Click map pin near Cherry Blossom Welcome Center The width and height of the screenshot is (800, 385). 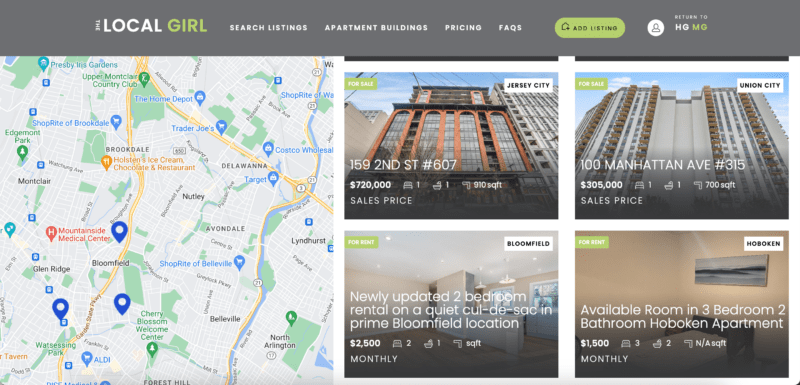coord(122,304)
